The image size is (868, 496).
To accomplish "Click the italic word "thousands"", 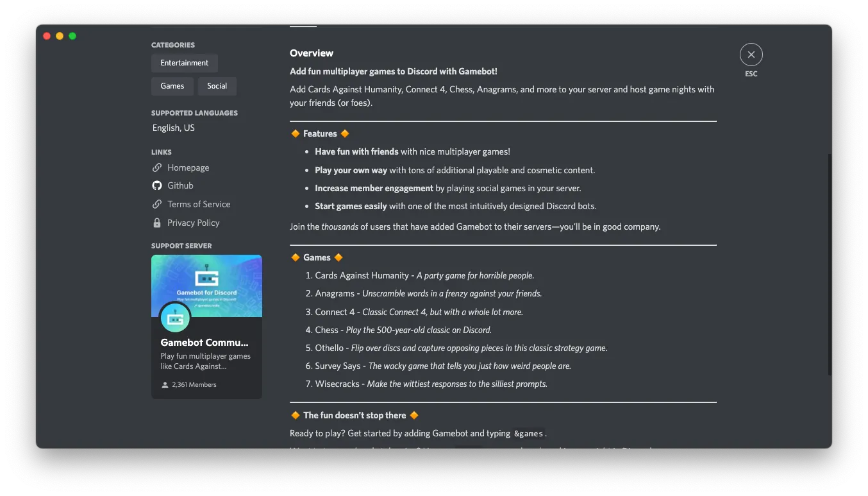I will click(340, 227).
